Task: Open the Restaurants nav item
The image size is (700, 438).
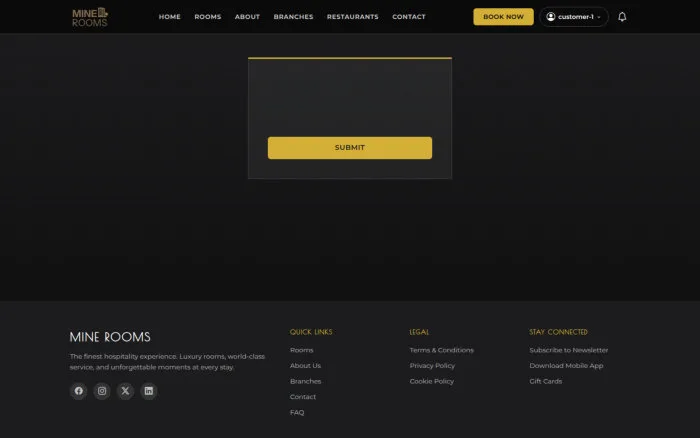Action: (x=353, y=17)
